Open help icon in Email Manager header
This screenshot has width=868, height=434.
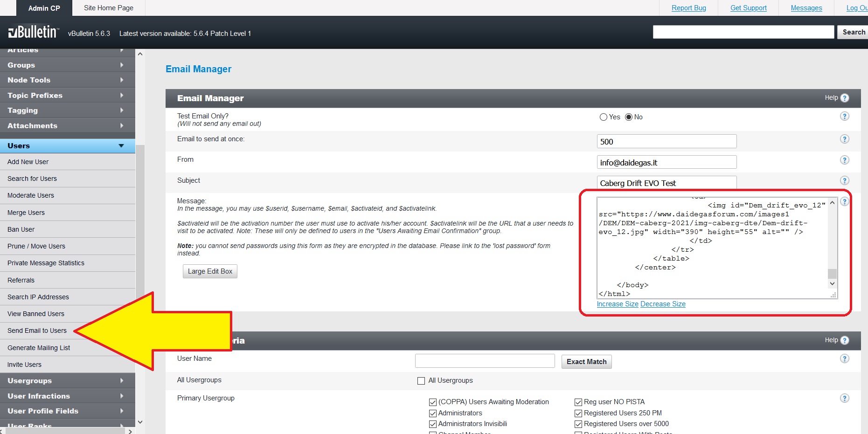coord(844,98)
